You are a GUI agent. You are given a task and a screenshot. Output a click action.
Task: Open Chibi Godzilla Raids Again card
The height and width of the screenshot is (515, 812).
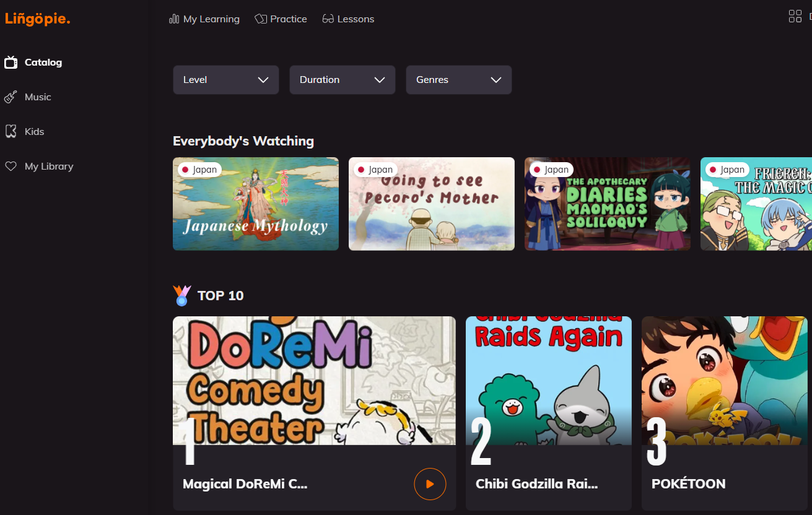click(x=548, y=396)
